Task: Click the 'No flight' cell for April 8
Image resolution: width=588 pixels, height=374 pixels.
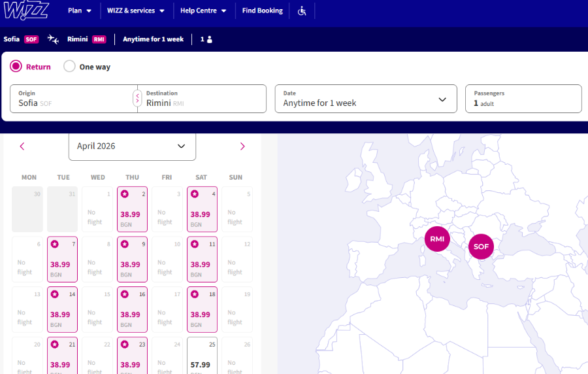Action: 97,259
